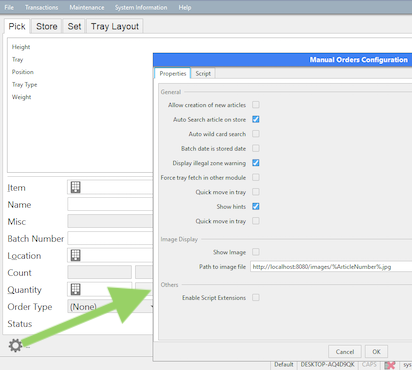Open the File menu

point(9,7)
